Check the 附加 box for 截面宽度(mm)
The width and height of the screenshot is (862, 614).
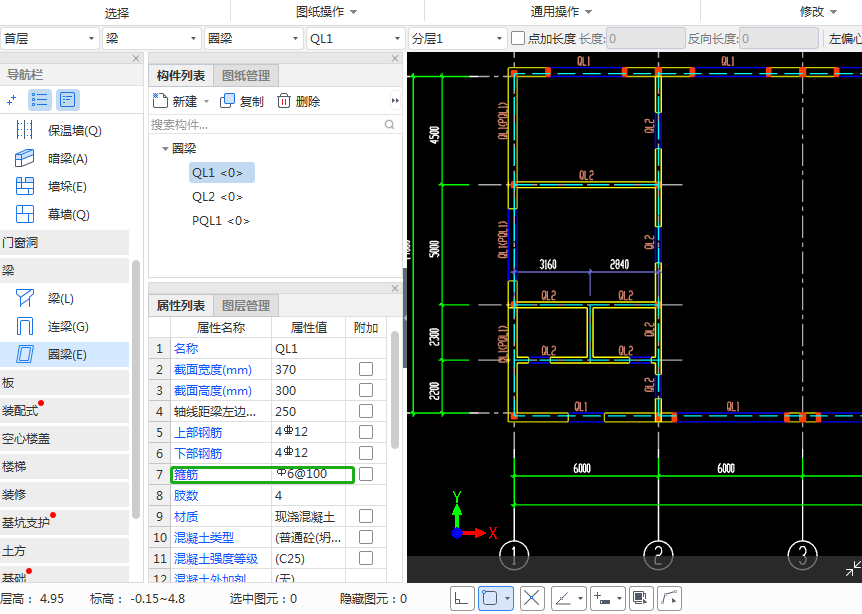[366, 369]
